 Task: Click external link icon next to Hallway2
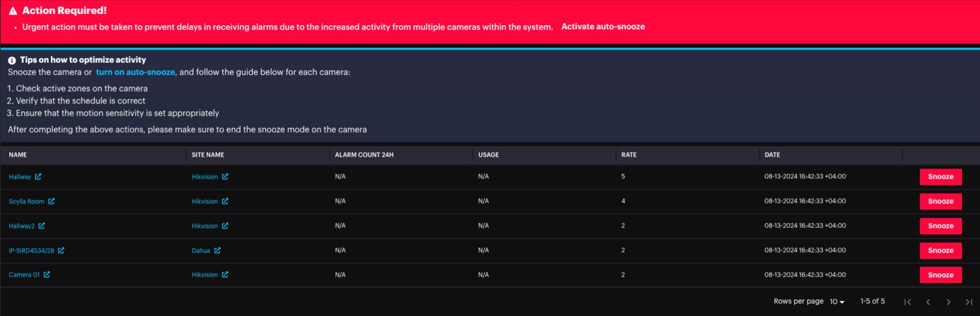pos(42,226)
